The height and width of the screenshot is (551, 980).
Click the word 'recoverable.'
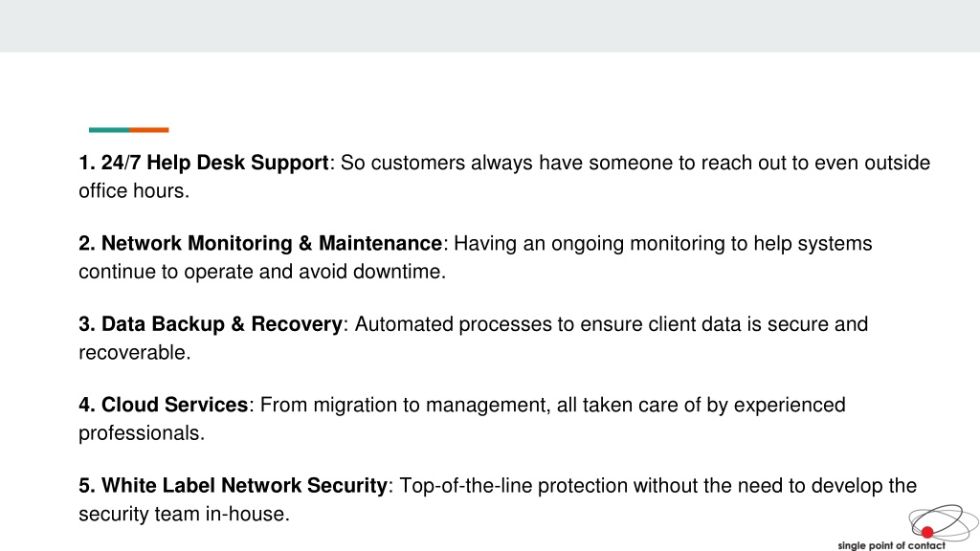[x=134, y=352]
